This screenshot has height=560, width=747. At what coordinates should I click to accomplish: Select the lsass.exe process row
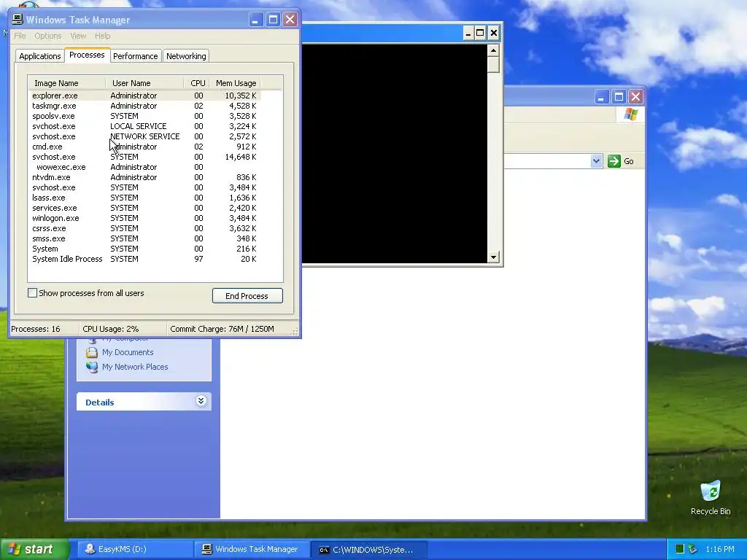(144, 198)
